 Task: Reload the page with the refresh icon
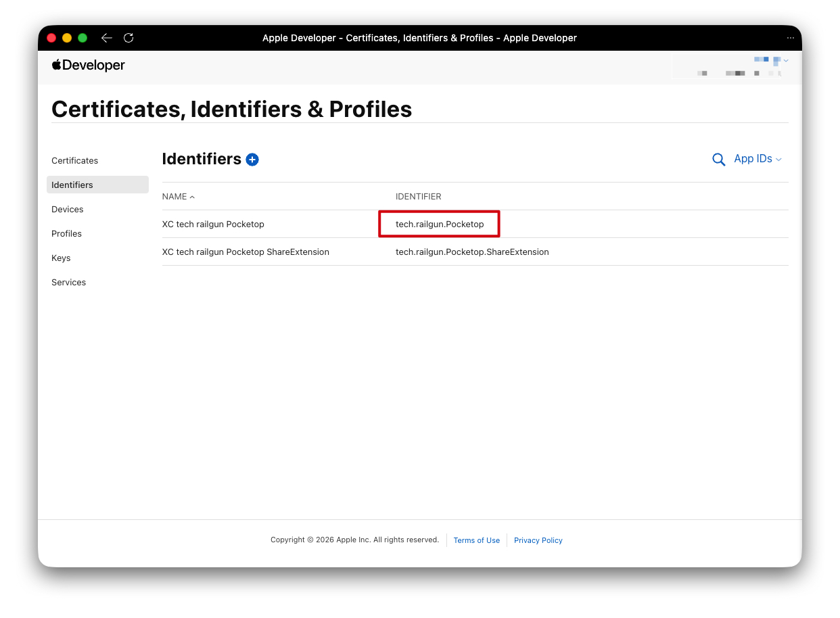click(x=129, y=38)
